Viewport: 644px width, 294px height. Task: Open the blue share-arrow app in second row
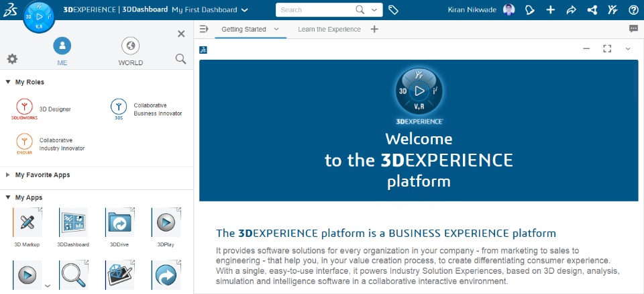(166, 275)
